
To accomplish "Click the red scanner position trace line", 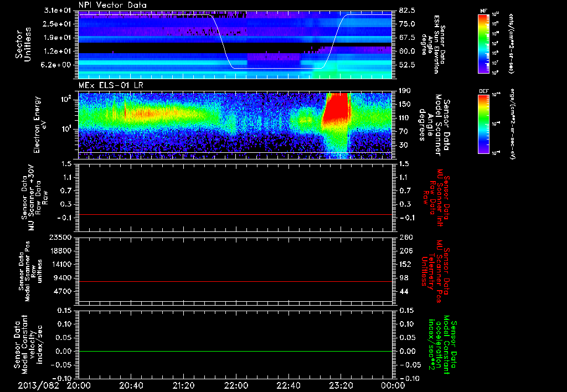I will (235, 281).
